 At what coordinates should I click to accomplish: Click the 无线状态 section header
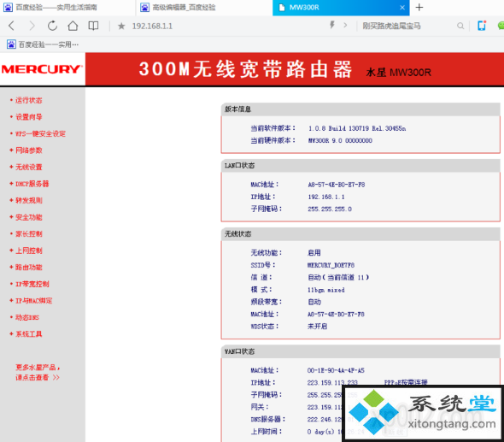pyautogui.click(x=360, y=234)
